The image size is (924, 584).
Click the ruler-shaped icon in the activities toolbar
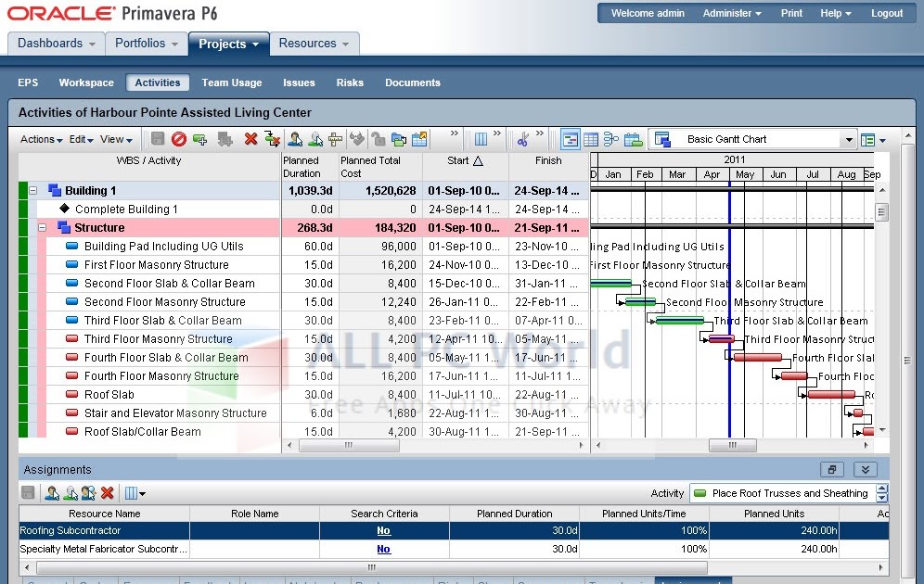click(335, 140)
